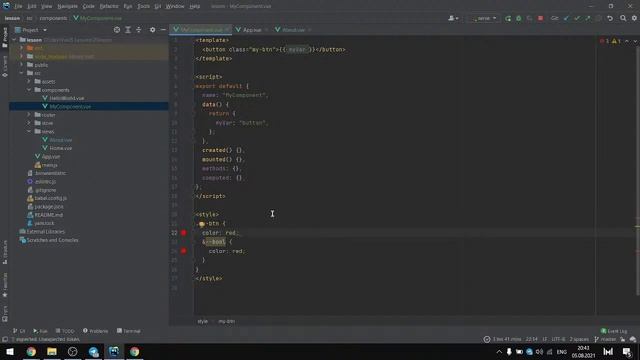Click Collapse All in Project panel
The height and width of the screenshot is (360, 640).
(x=139, y=30)
